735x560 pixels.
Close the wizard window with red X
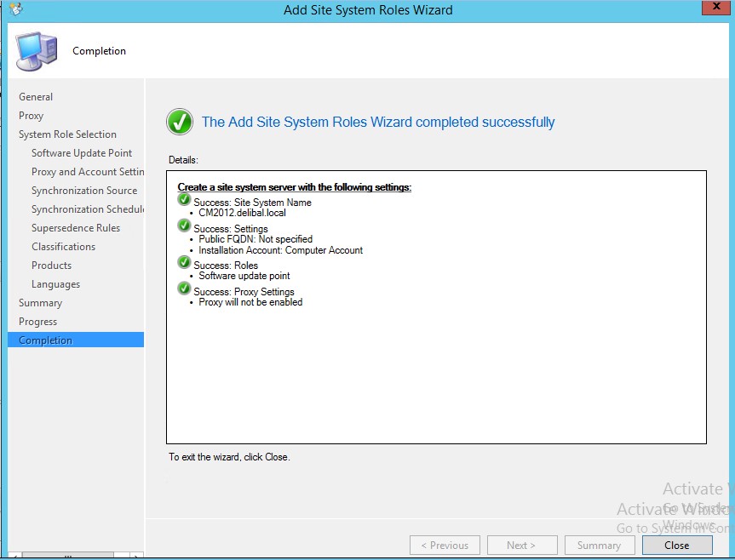tap(716, 9)
